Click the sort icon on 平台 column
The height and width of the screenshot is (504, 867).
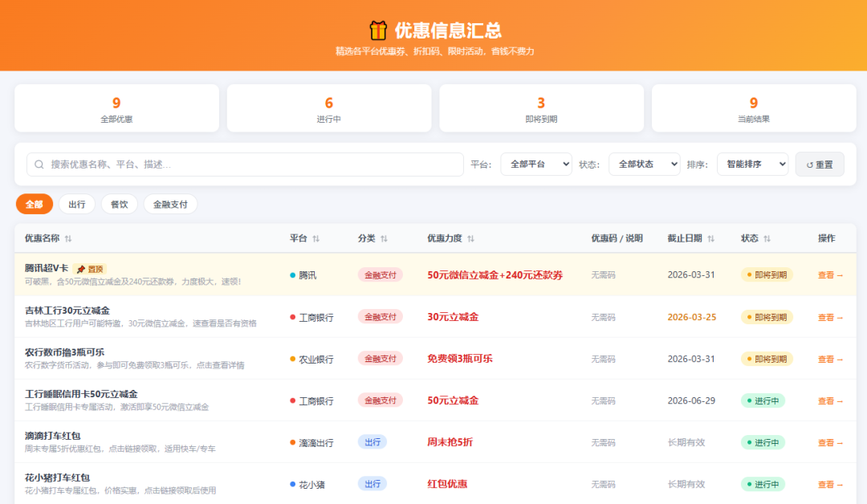click(x=316, y=238)
